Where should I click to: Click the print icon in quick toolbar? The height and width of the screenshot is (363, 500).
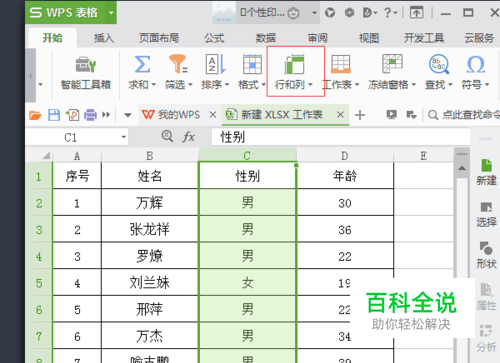tap(90, 115)
